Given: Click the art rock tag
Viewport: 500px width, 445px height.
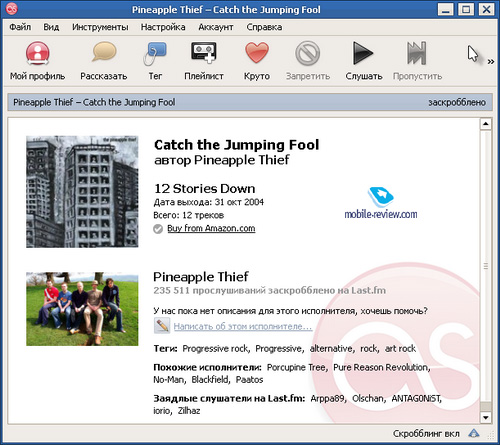Looking at the screenshot, I should click(400, 349).
